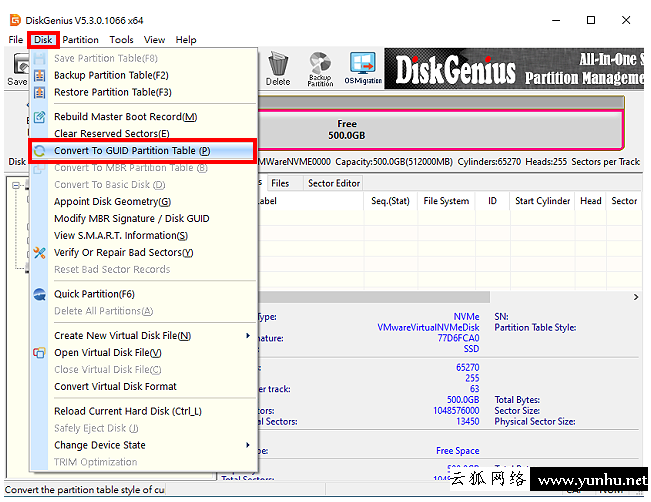Select View S.M.A.R.T. Information(S)
The height and width of the screenshot is (502, 651).
click(121, 235)
